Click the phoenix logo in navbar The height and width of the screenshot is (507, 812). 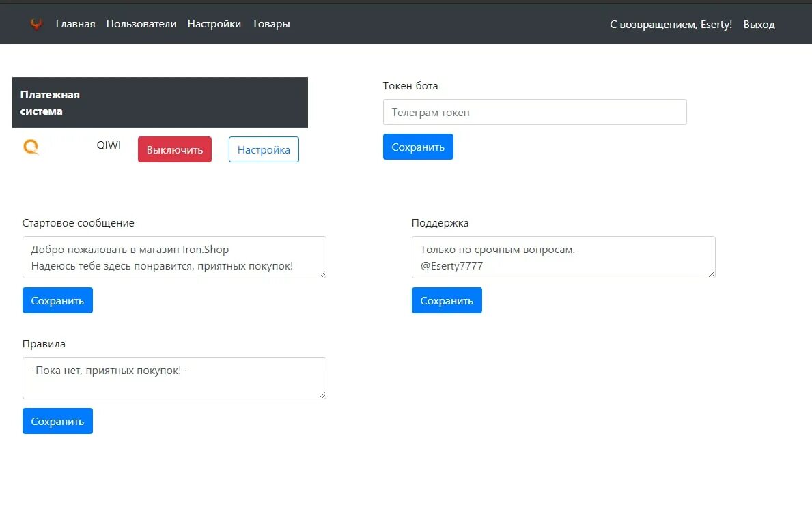point(36,24)
